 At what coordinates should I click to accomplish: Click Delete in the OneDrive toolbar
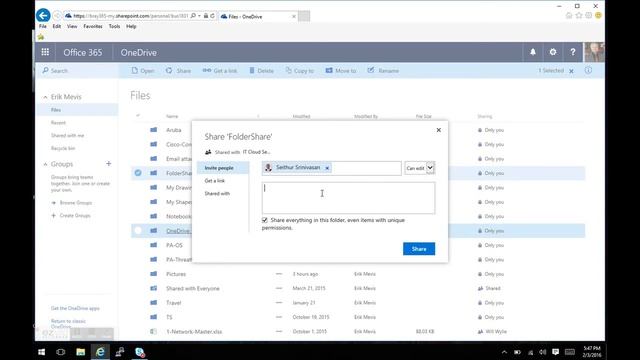[261, 71]
